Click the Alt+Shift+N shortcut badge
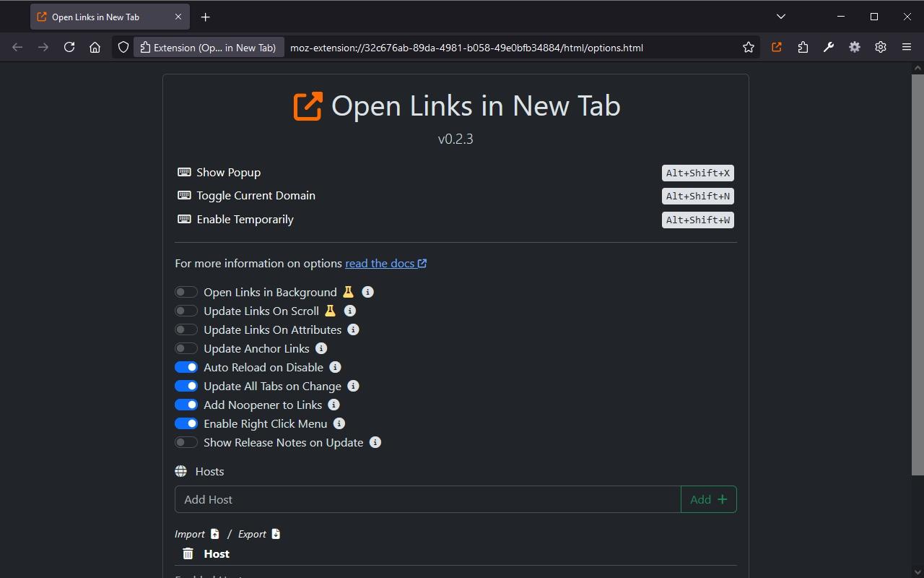This screenshot has height=578, width=924. tap(698, 196)
